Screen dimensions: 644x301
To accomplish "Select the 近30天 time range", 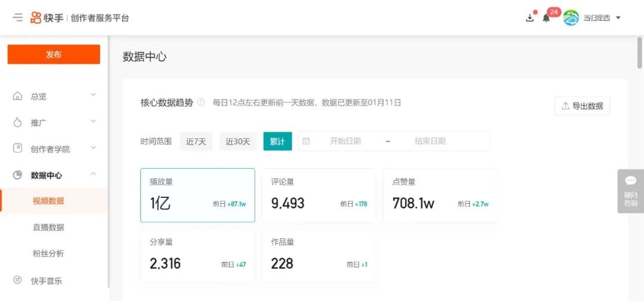I will click(238, 141).
